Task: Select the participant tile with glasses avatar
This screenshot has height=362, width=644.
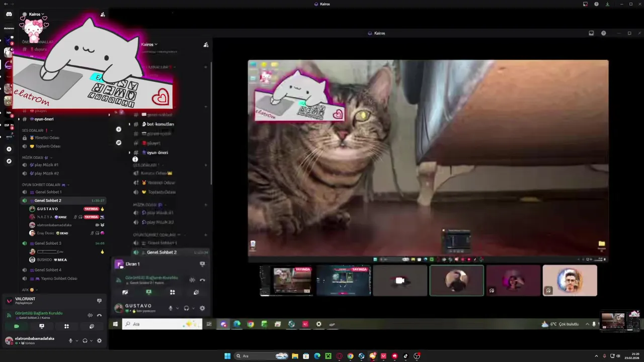Action: 570,281
